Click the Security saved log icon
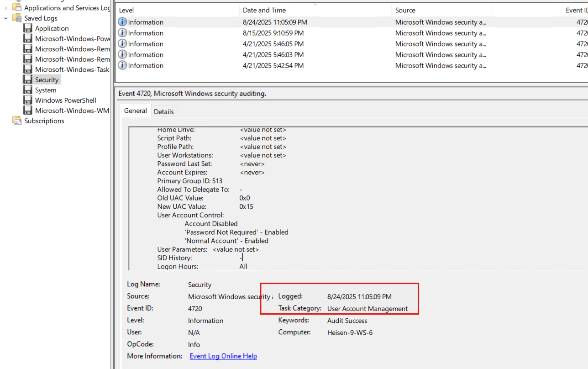The image size is (588, 369). tap(28, 80)
